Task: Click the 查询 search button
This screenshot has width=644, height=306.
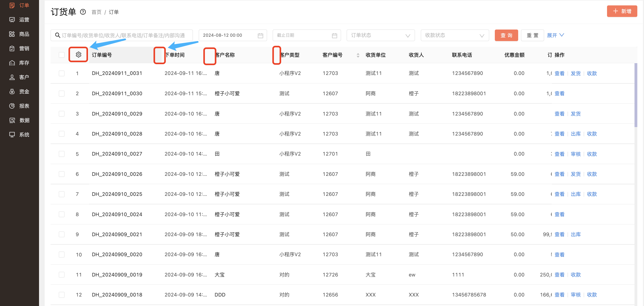Action: click(506, 35)
